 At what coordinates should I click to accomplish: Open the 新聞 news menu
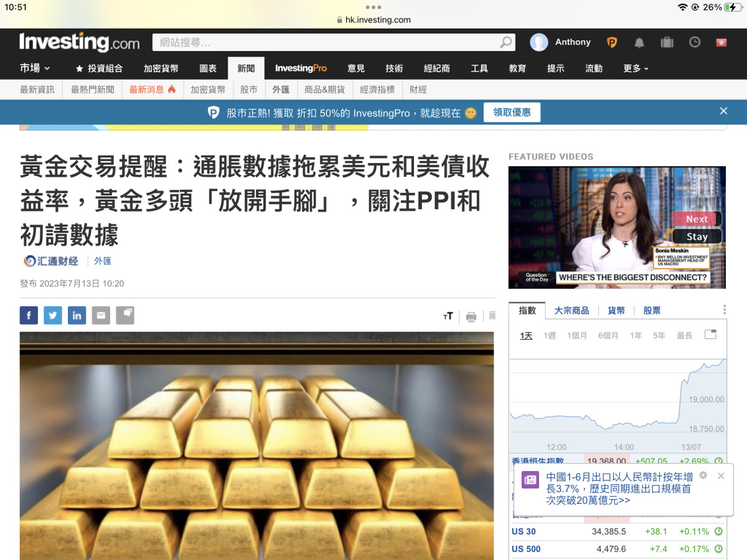pyautogui.click(x=246, y=68)
